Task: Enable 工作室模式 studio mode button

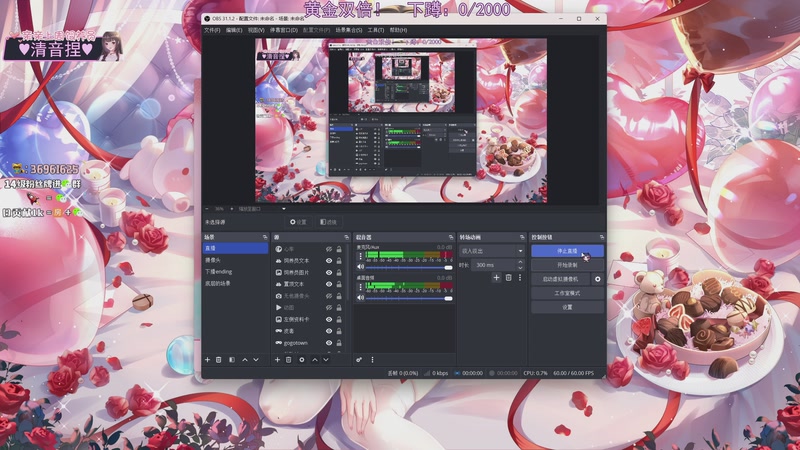Action: click(x=567, y=293)
